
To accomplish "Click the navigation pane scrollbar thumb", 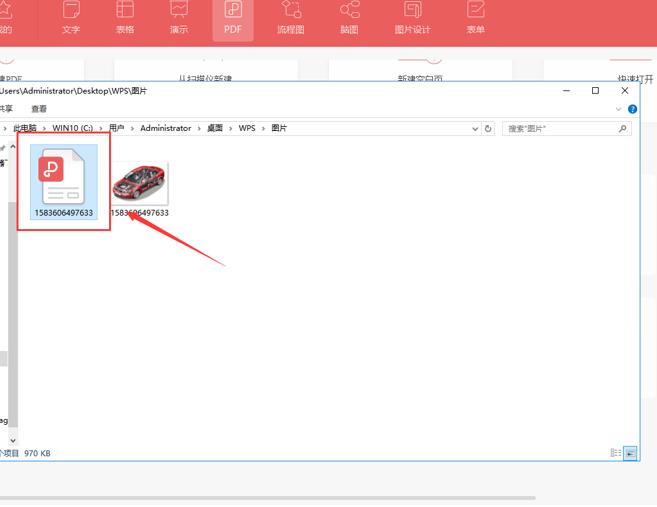I will (13, 314).
